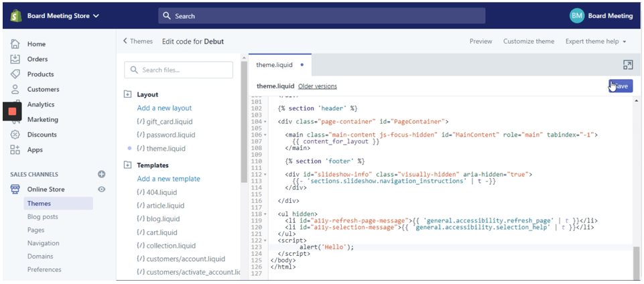Image resolution: width=644 pixels, height=284 pixels.
Task: Focus the Search files input
Action: [x=179, y=70]
